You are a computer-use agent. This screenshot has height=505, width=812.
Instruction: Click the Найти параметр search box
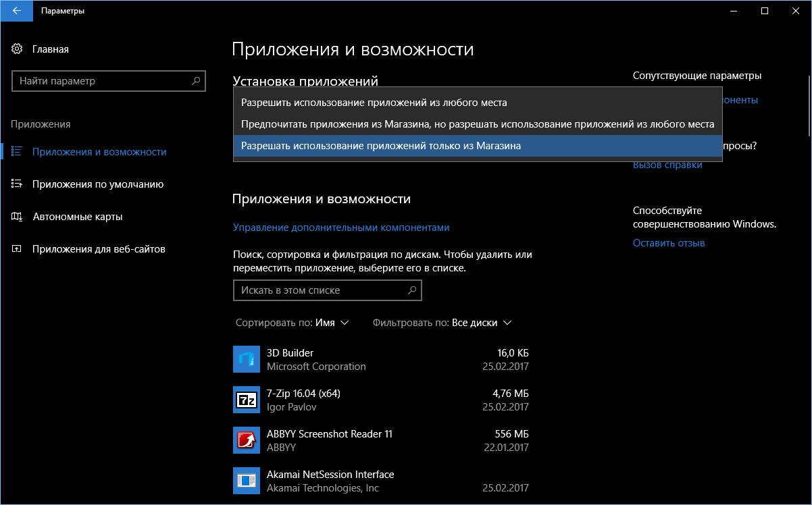click(109, 80)
